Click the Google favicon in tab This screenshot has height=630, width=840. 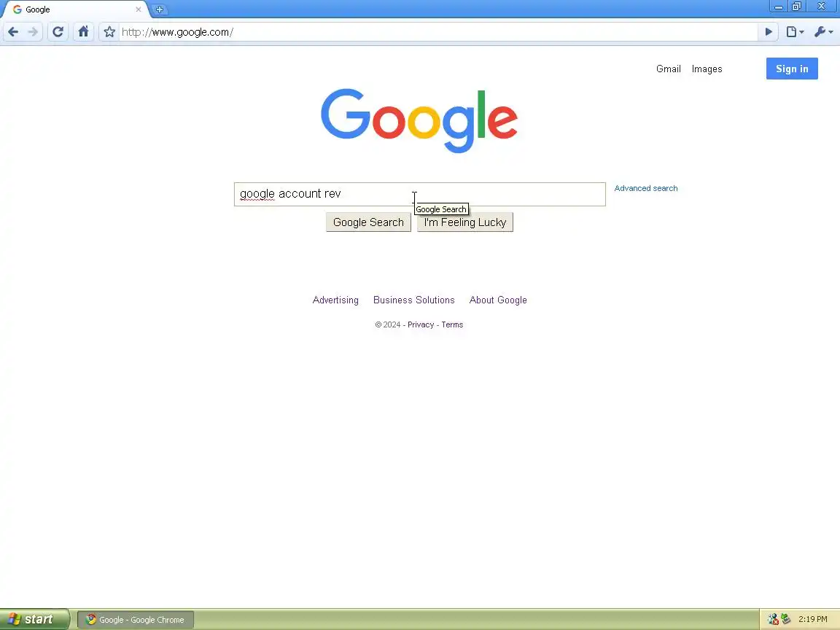(x=17, y=9)
